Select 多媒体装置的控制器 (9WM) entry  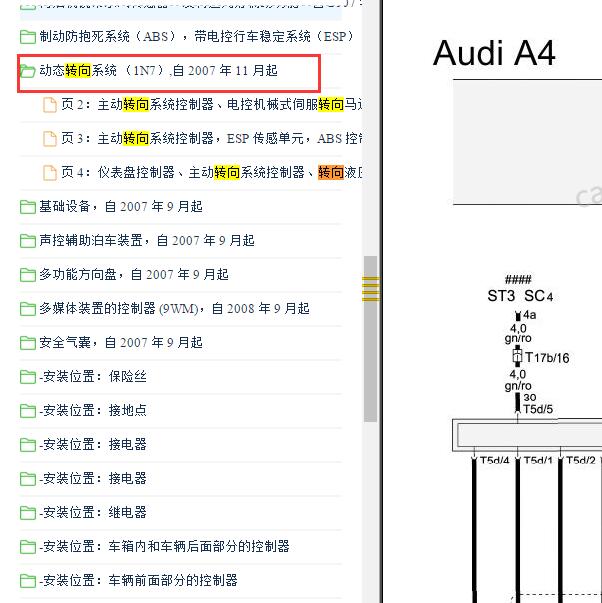coord(174,308)
